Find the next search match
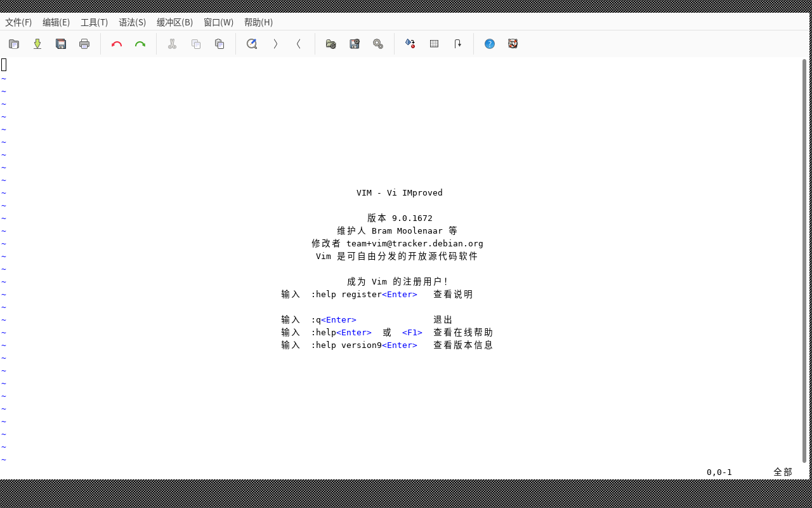Image resolution: width=812 pixels, height=508 pixels. 275,43
